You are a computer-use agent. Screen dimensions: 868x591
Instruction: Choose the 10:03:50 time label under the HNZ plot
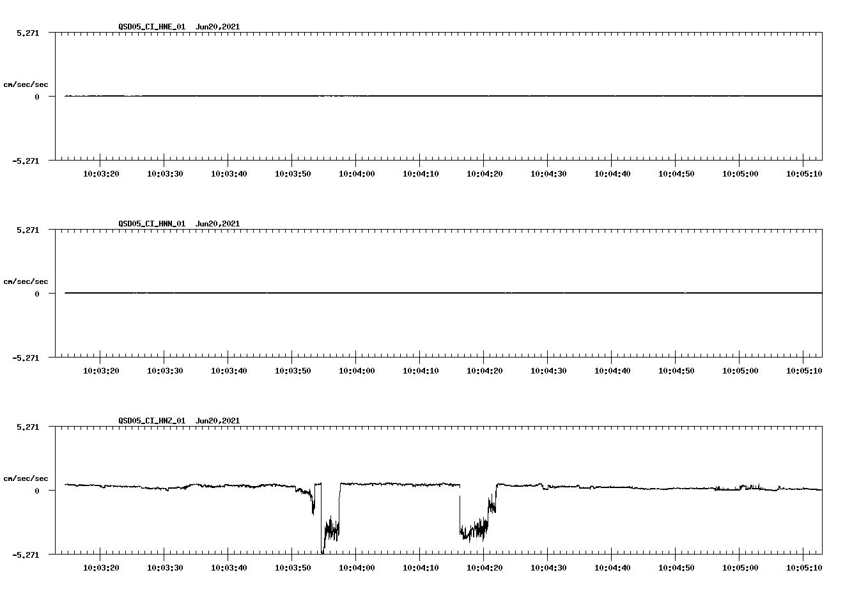click(293, 568)
